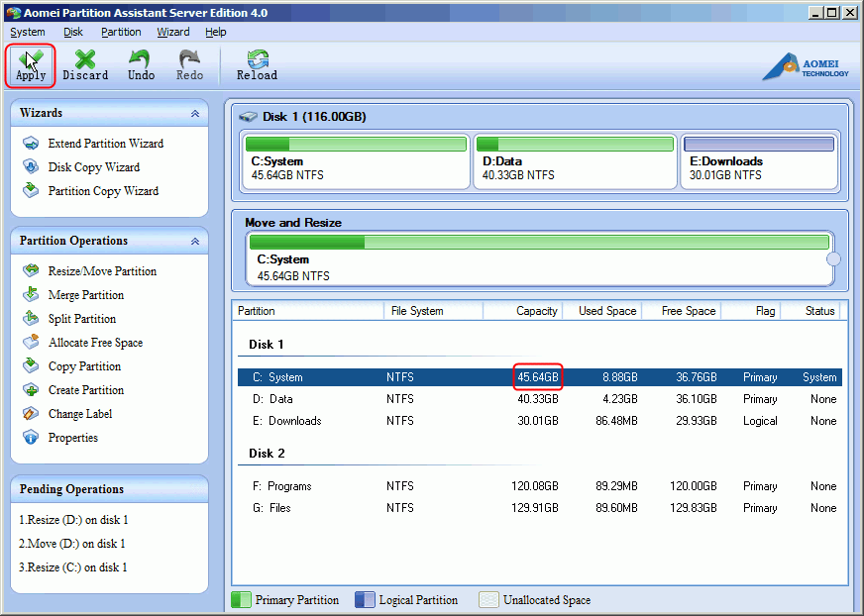864x616 pixels.
Task: Select Resize/Move Partition operation
Action: click(x=102, y=271)
